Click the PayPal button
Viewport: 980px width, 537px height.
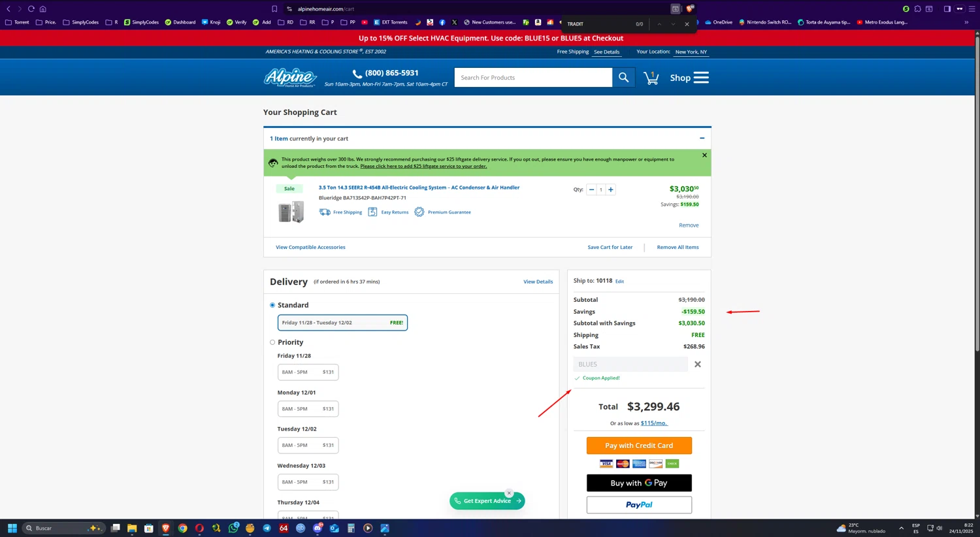coord(639,505)
